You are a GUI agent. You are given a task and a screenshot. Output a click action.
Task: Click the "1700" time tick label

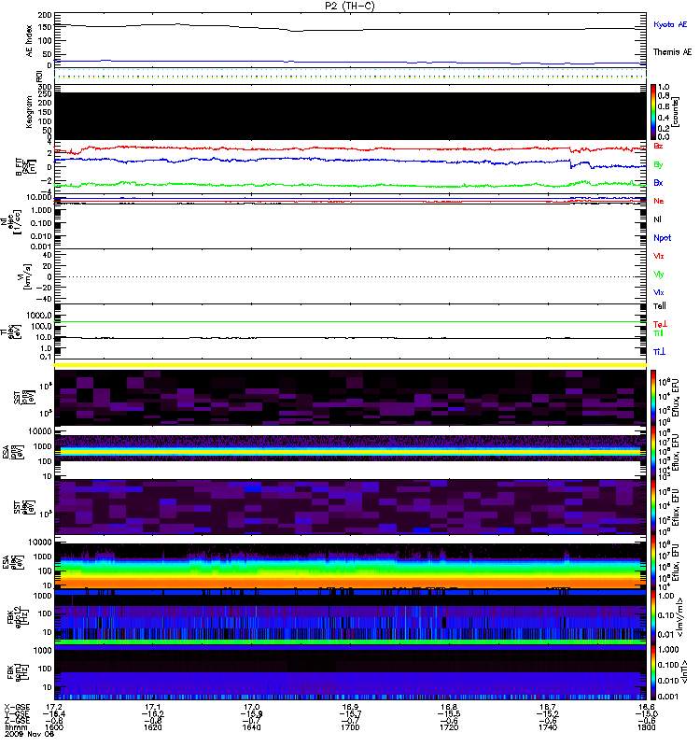pos(350,727)
